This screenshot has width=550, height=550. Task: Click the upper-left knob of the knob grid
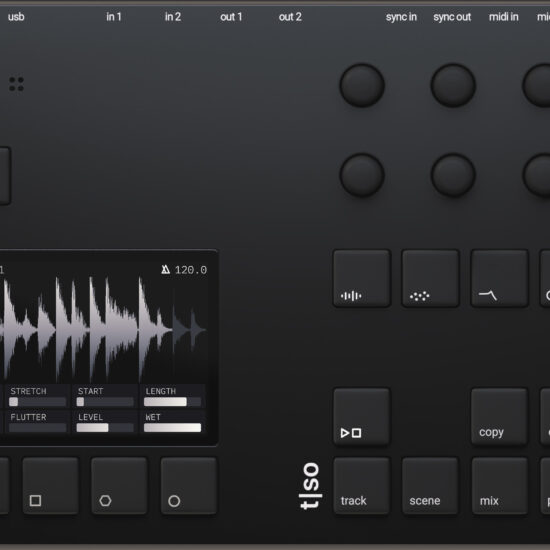click(362, 85)
